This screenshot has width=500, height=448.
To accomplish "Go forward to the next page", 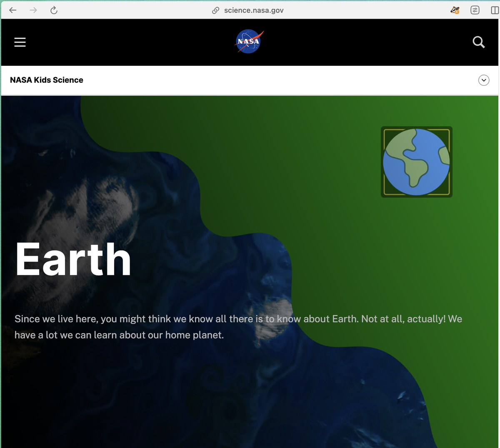I will pyautogui.click(x=33, y=10).
